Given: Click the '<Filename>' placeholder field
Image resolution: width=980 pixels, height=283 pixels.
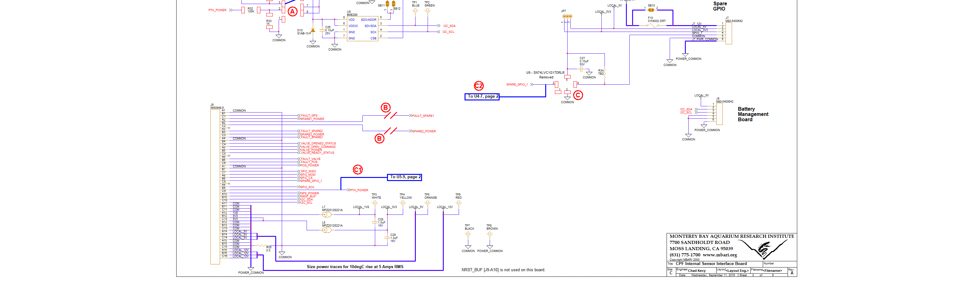Looking at the screenshot, I should click(772, 271).
